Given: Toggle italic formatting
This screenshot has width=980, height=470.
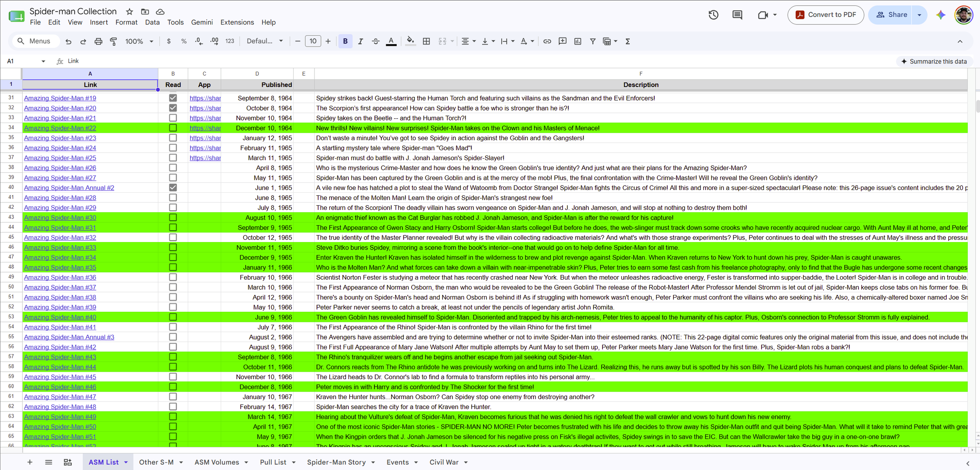Looking at the screenshot, I should pyautogui.click(x=361, y=41).
